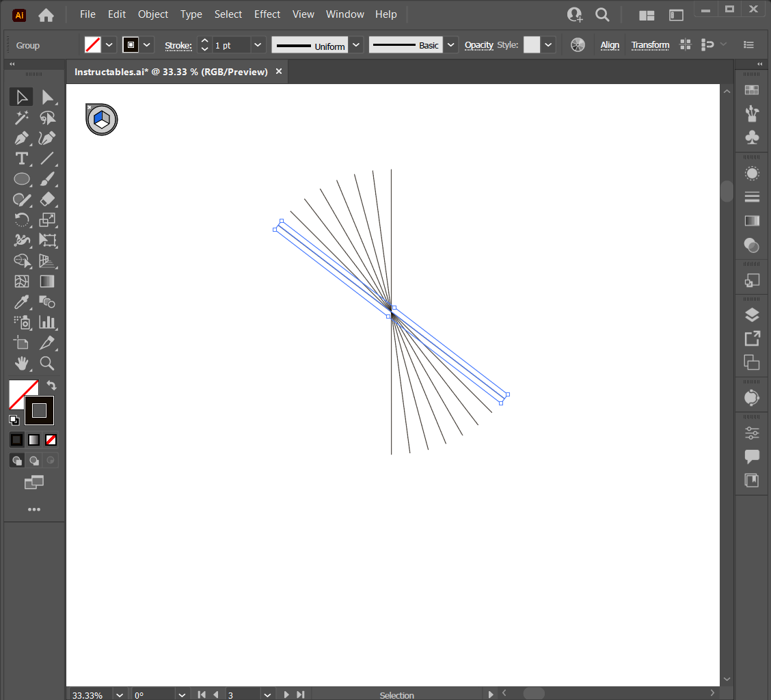Viewport: 771px width, 700px height.
Task: Switch to Gradient fill mode
Action: coord(34,440)
